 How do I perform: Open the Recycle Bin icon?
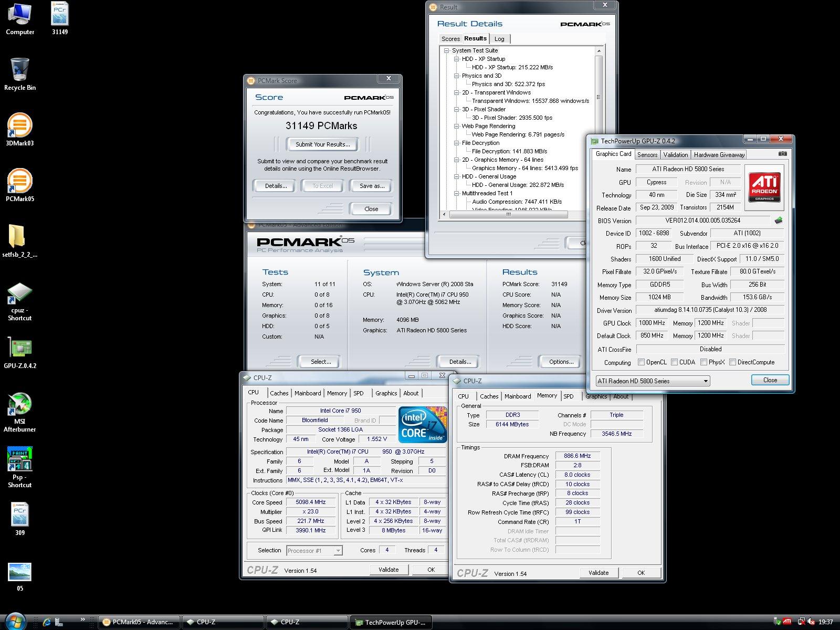tap(20, 75)
